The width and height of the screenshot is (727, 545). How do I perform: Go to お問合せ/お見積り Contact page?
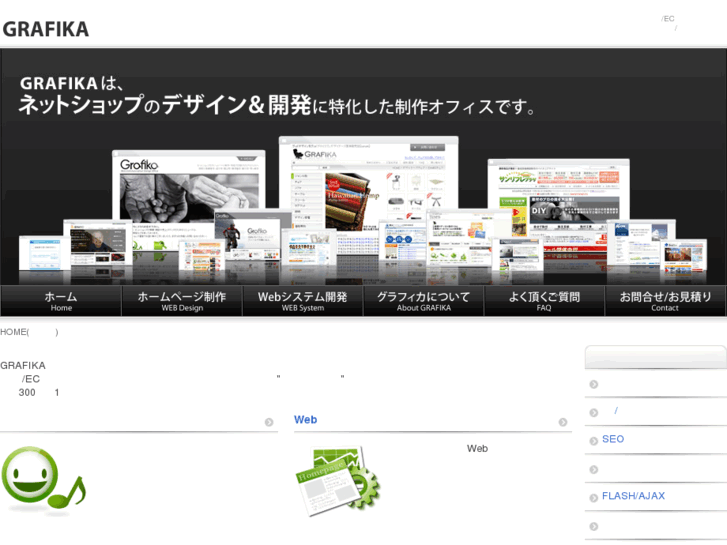(x=665, y=301)
